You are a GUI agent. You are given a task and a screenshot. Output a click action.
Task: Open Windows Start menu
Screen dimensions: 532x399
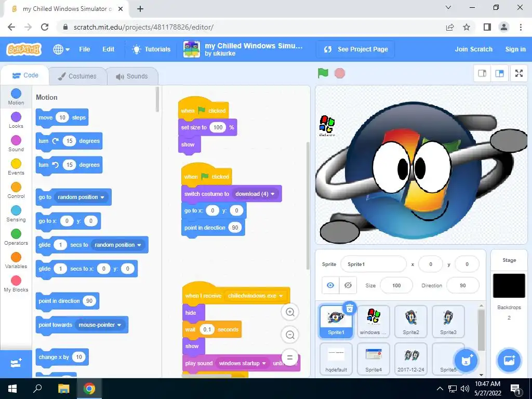click(12, 389)
